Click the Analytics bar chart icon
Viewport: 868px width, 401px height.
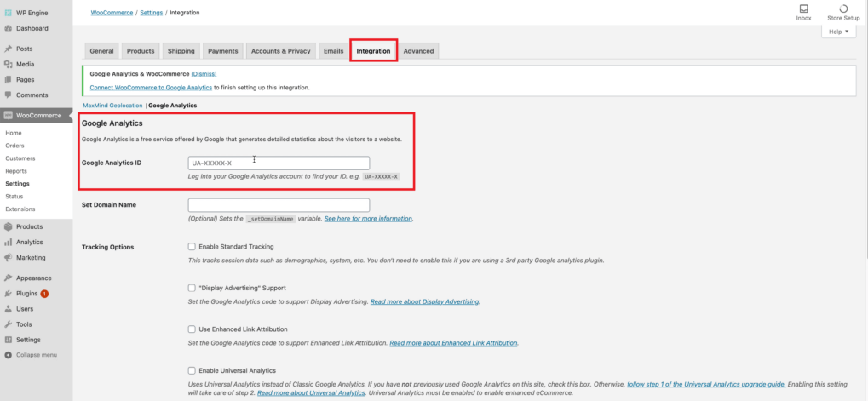tap(9, 243)
